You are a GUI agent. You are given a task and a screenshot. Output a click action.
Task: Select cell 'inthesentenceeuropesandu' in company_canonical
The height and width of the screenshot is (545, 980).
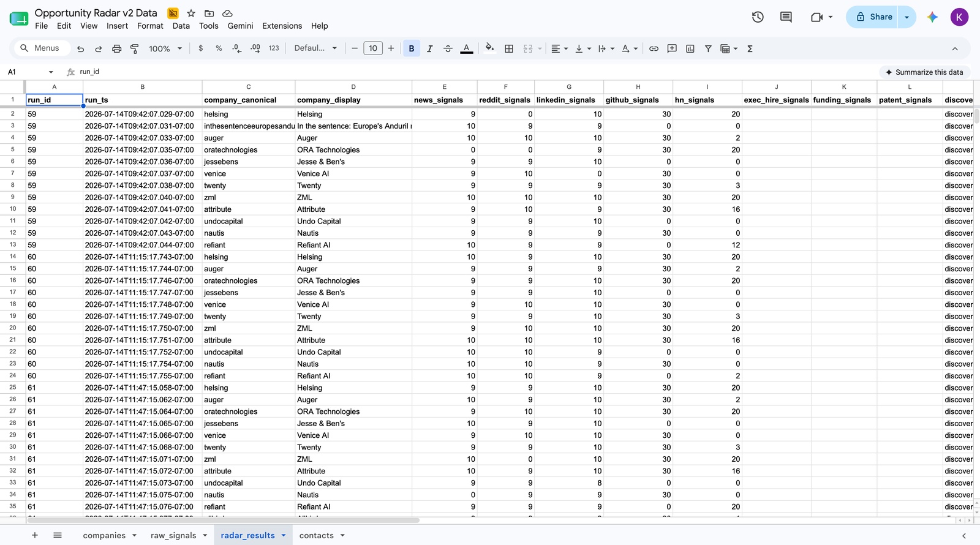click(x=249, y=126)
